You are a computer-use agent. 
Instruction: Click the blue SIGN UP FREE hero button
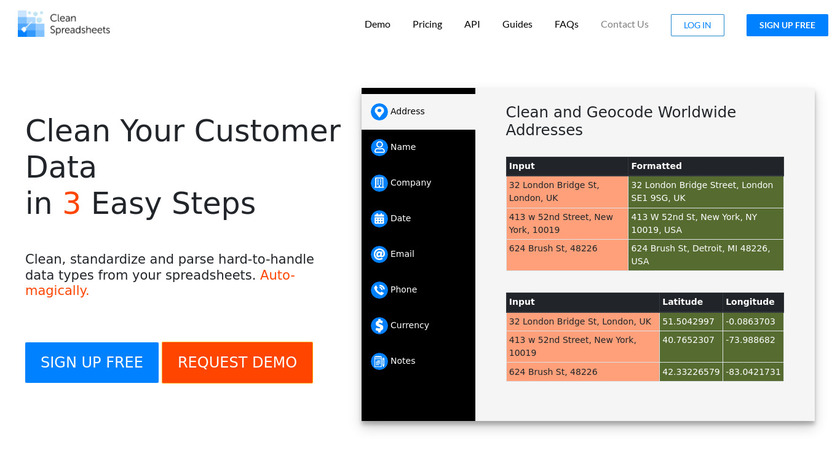tap(91, 362)
